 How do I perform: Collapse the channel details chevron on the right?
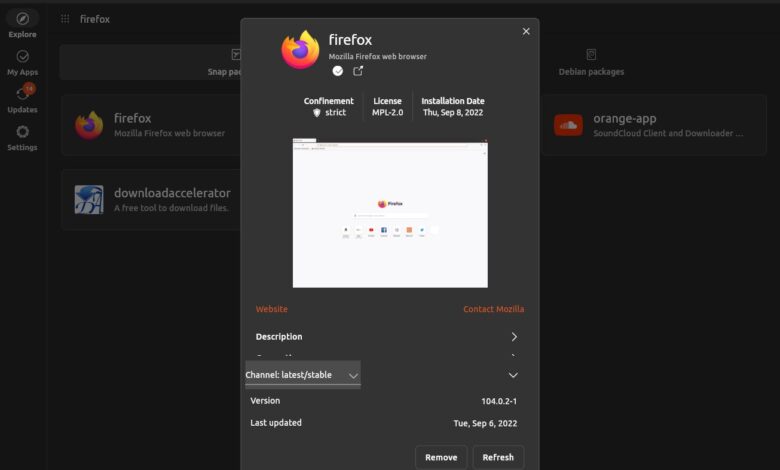[513, 375]
